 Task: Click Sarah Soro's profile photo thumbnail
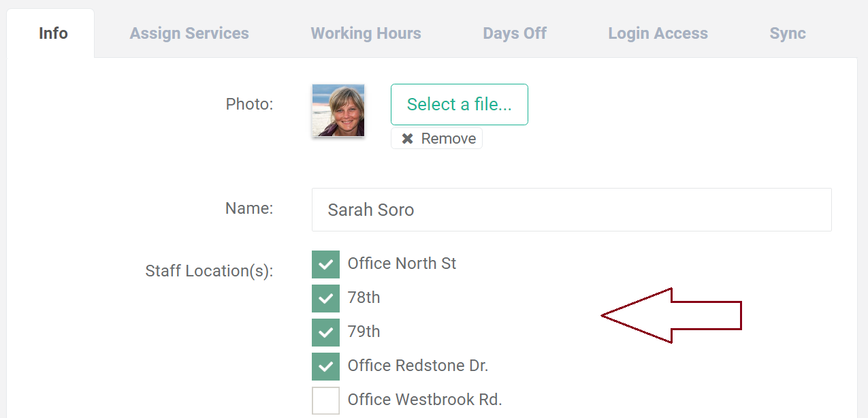(x=338, y=110)
